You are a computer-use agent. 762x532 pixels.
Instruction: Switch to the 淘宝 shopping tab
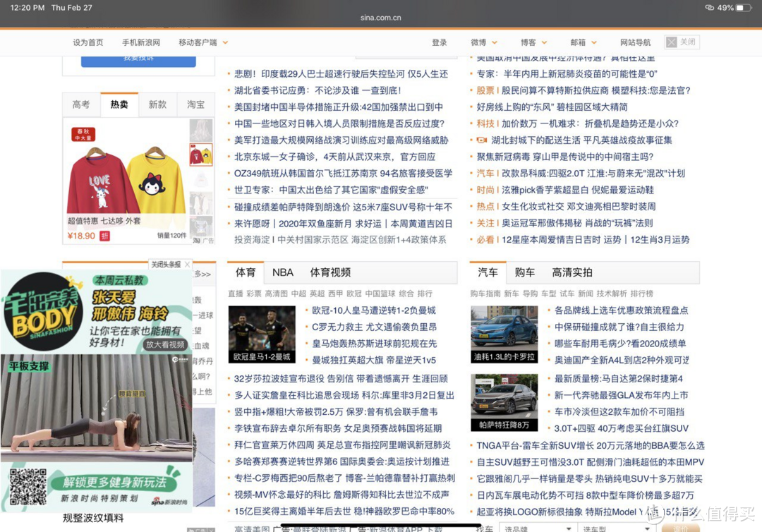pos(195,104)
